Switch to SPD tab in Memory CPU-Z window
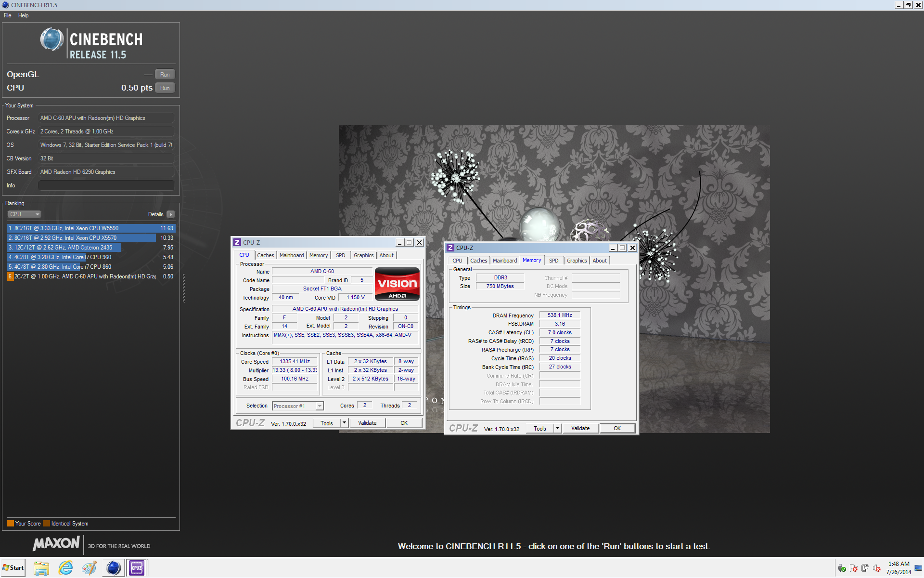Viewport: 924px width, 578px height. (553, 261)
